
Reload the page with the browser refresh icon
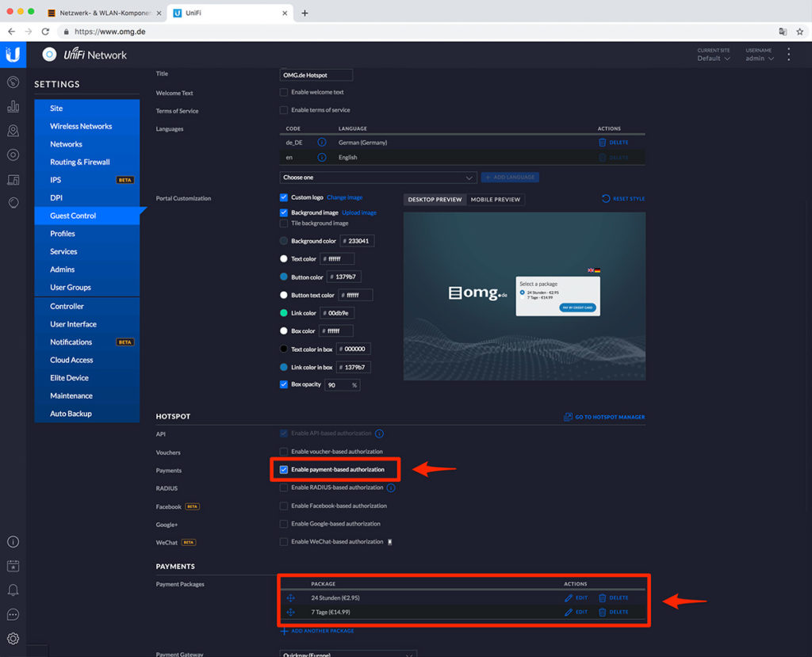pyautogui.click(x=45, y=32)
